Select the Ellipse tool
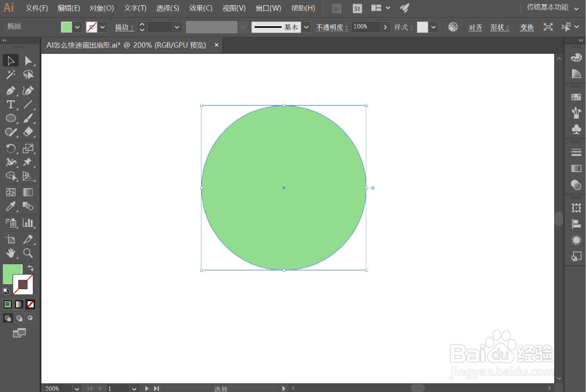Viewport: 586px width, 392px height. click(11, 118)
